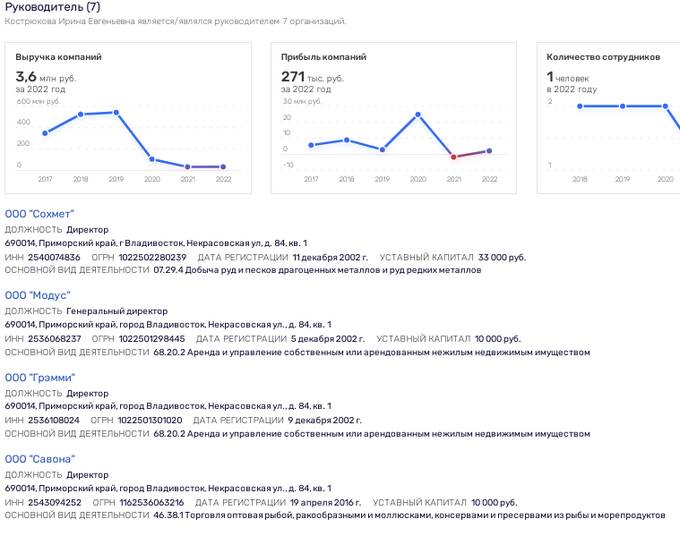Click the Руководитель (7) section heading
680x536 pixels.
[52, 7]
